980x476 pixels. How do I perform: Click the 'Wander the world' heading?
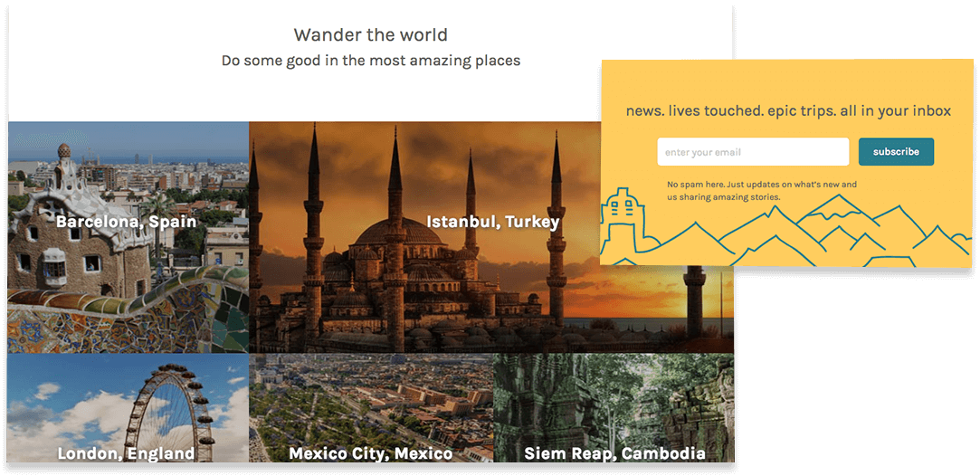point(371,34)
